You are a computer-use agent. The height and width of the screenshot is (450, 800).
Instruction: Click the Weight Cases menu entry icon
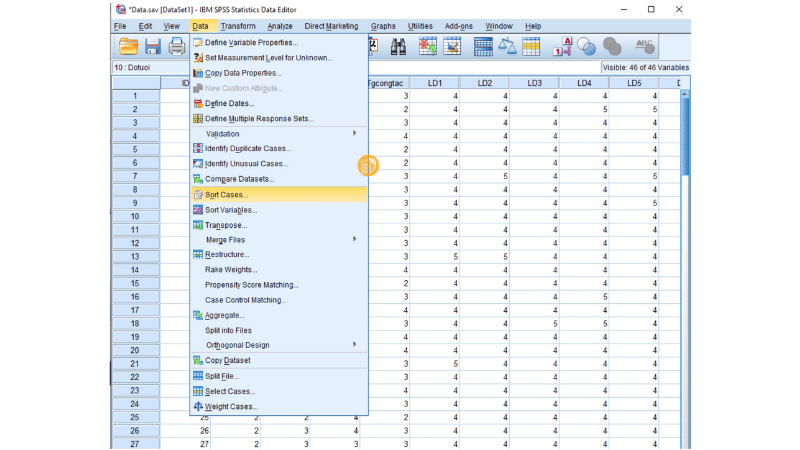[x=198, y=407]
